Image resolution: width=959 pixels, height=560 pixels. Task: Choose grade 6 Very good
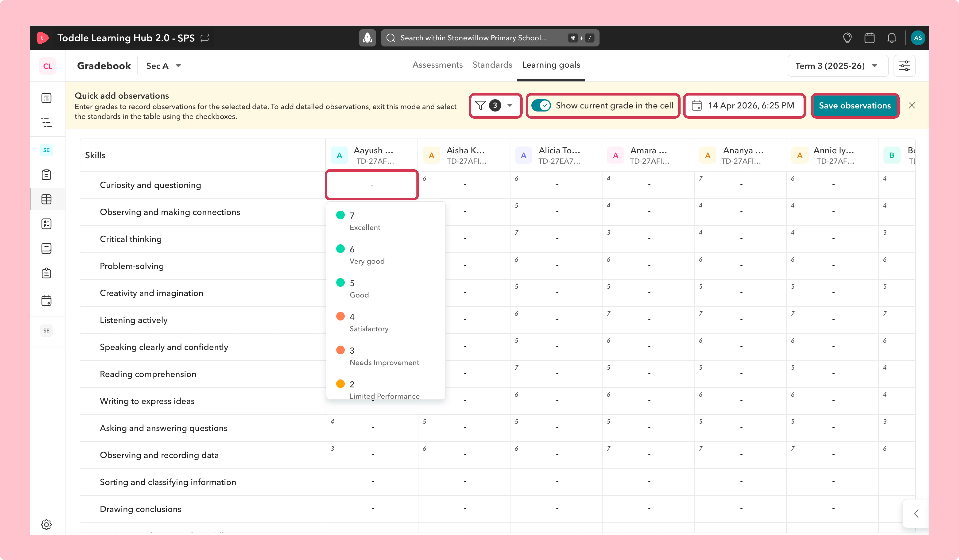point(386,255)
